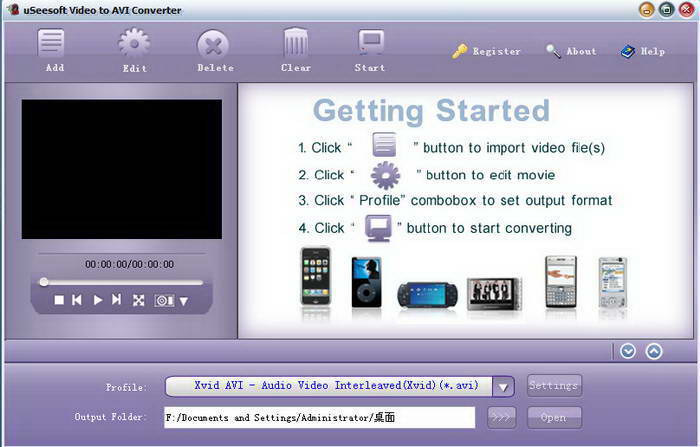Click the Getting Started heading
Viewport: 700px width, 447px height.
[x=431, y=110]
